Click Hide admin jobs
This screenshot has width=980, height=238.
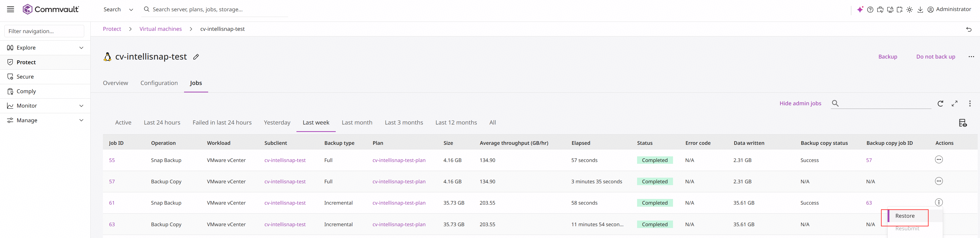coord(800,103)
